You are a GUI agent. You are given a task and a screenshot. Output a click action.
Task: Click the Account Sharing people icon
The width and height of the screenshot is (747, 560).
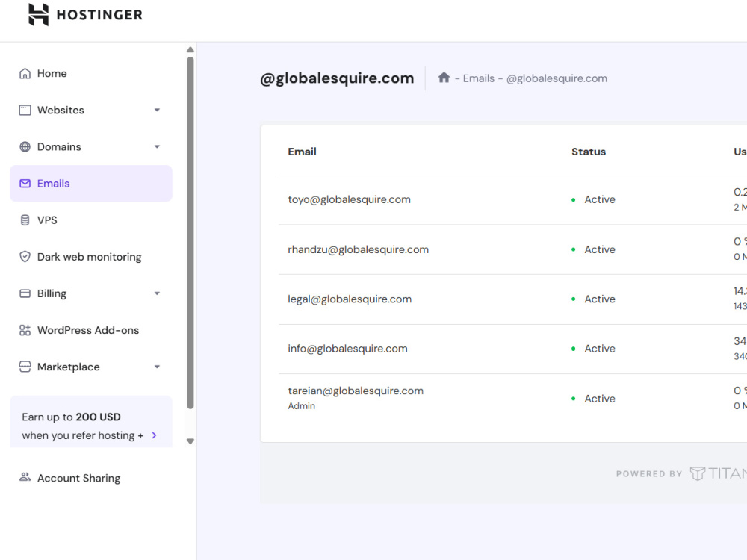tap(25, 476)
